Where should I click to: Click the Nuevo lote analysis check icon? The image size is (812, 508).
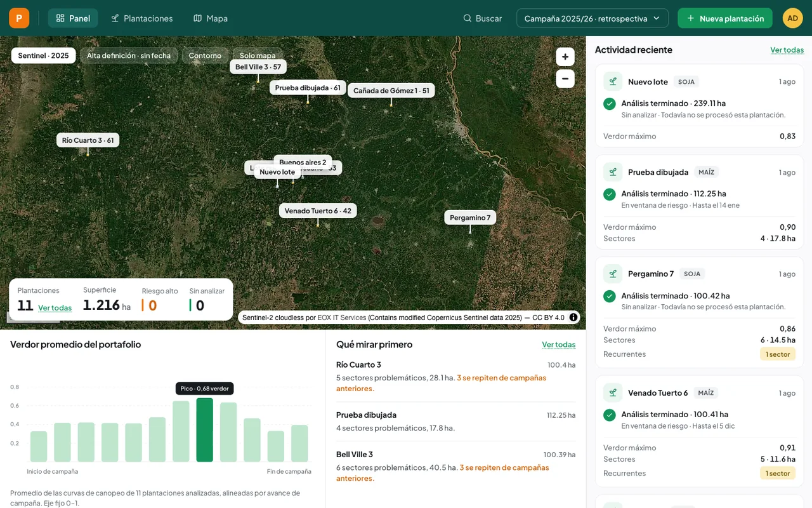click(x=610, y=104)
